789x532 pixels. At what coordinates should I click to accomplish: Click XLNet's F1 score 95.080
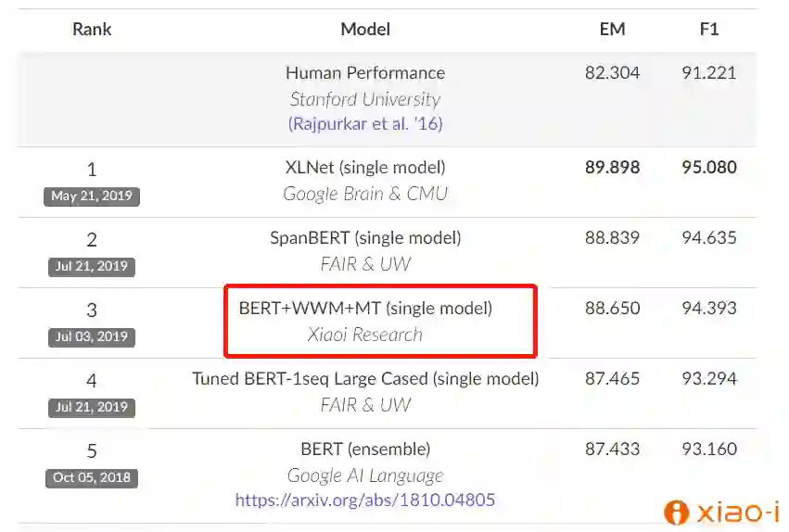point(709,168)
